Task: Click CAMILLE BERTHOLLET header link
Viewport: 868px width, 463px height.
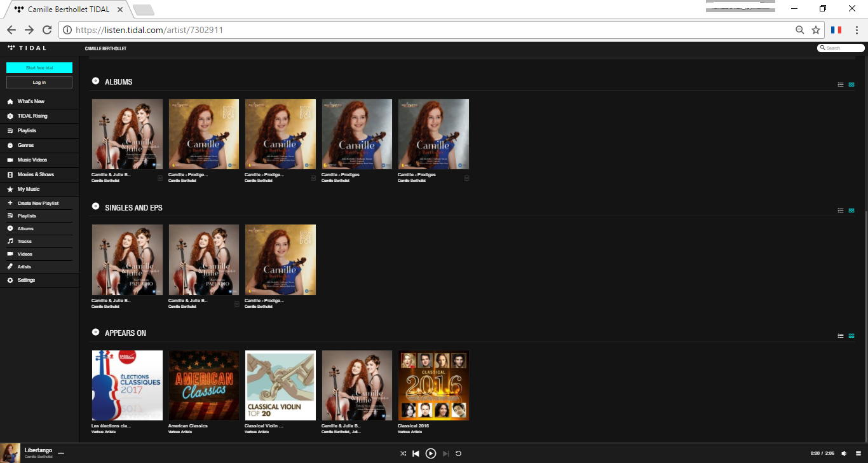Action: [x=105, y=49]
